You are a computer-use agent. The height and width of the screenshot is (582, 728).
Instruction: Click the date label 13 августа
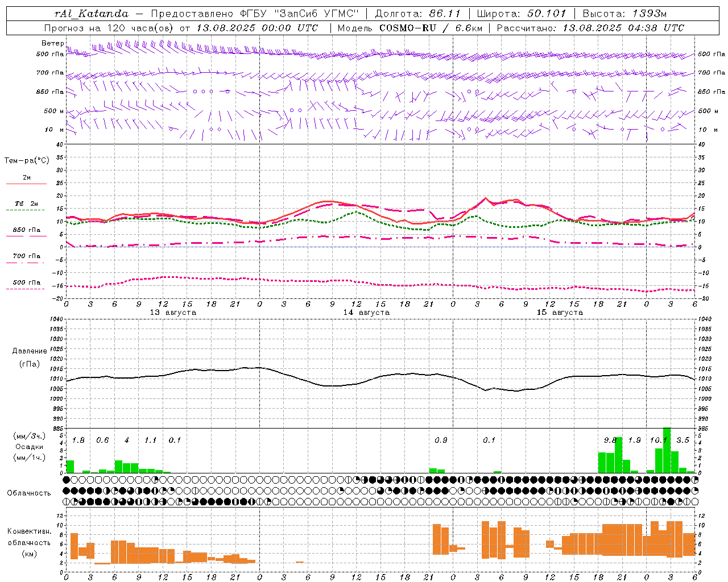[x=173, y=313]
